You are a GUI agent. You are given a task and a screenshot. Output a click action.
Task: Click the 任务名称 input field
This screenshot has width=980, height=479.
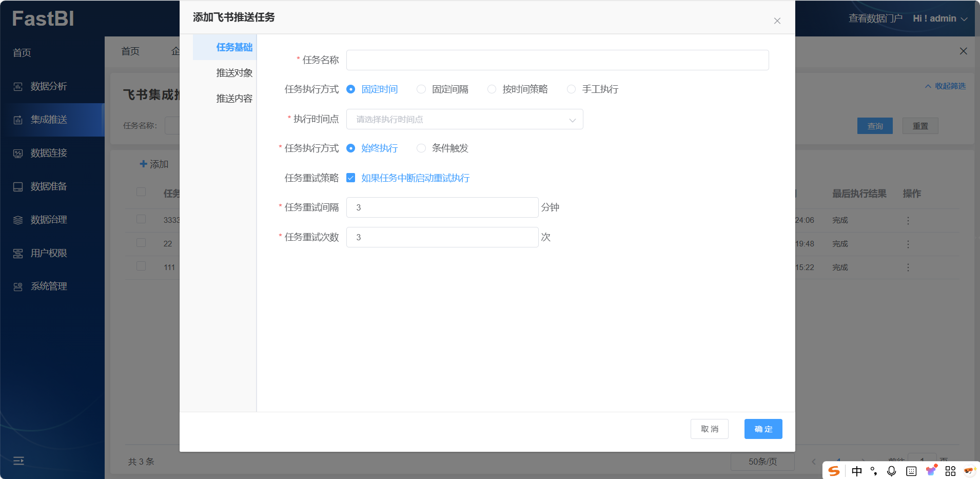click(557, 60)
